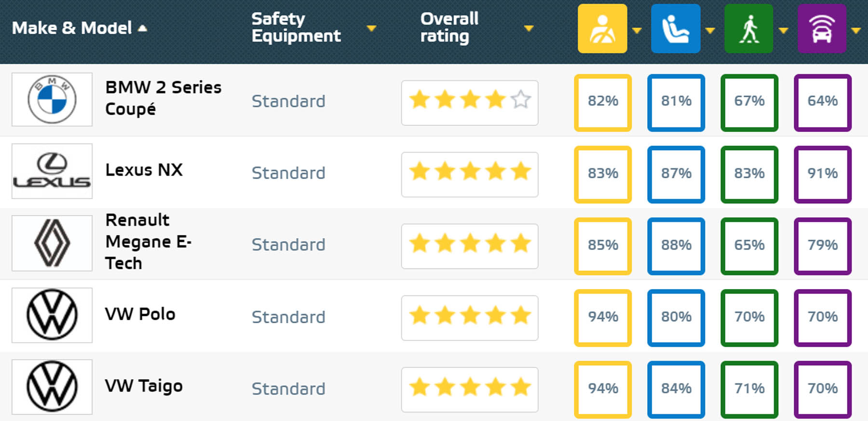Click the BMW four-star rating box
Image resolution: width=868 pixels, height=421 pixels.
click(x=470, y=103)
